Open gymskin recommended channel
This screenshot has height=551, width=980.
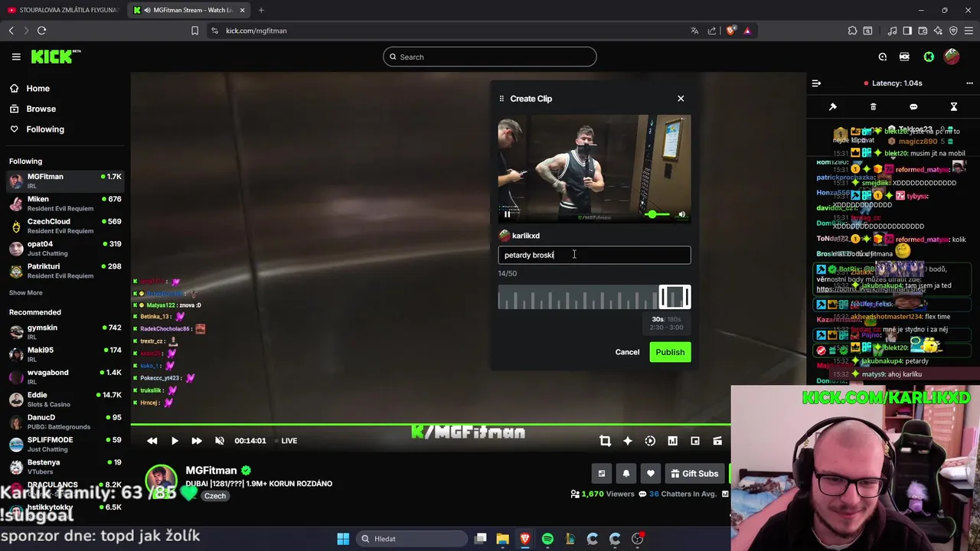click(65, 332)
